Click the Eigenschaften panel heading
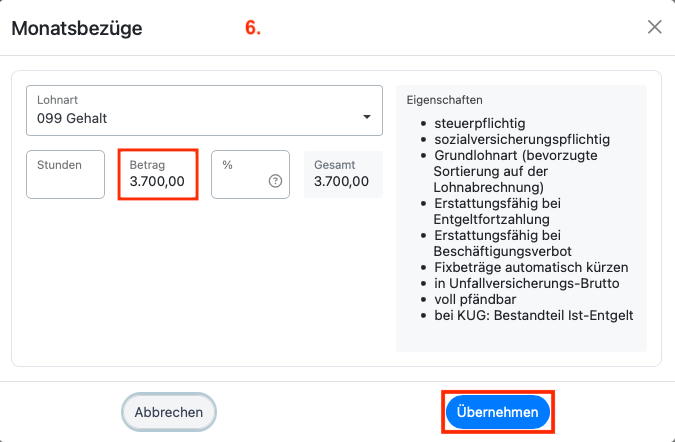The width and height of the screenshot is (675, 442). [444, 100]
